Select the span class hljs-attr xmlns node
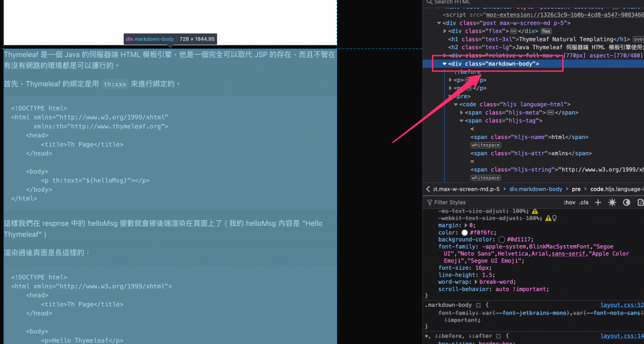This screenshot has width=644, height=344. point(531,153)
